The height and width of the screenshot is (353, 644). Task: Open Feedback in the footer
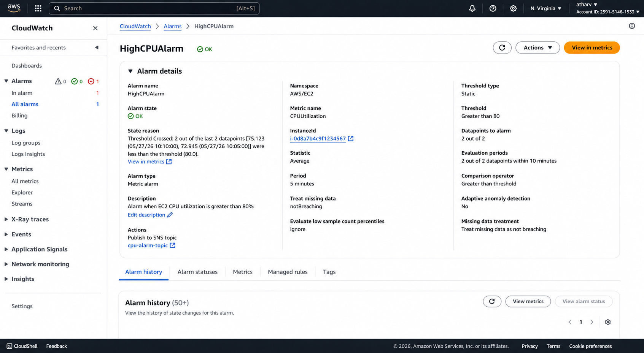(x=56, y=346)
